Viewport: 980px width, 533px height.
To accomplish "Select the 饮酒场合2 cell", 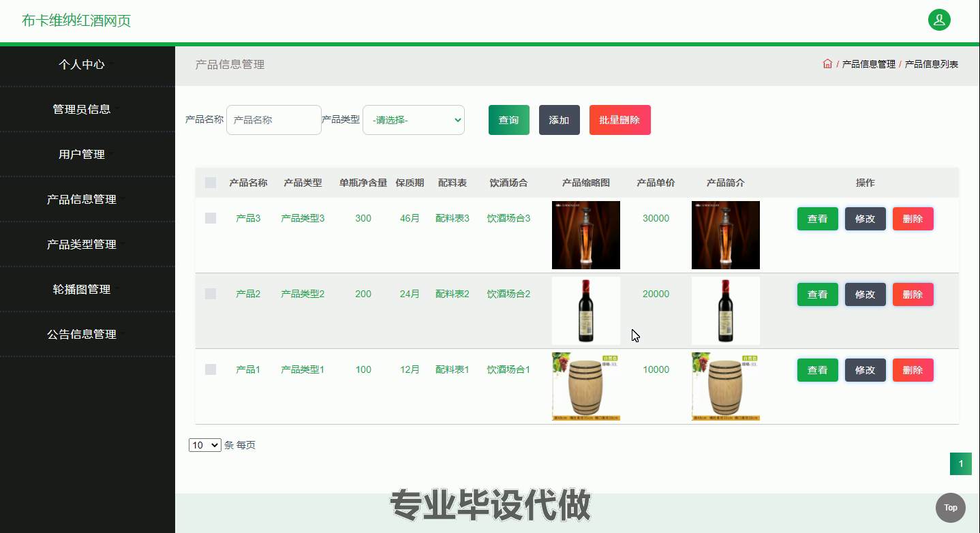I will (508, 294).
